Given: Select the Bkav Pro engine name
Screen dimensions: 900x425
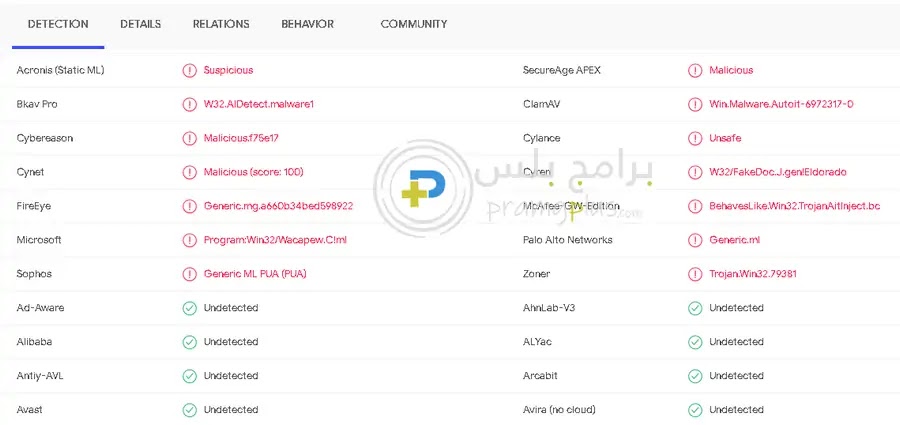Looking at the screenshot, I should [x=37, y=104].
